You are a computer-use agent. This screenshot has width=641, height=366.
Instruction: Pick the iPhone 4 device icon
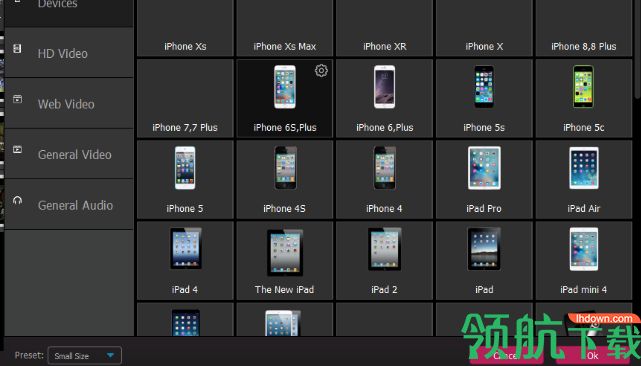point(384,168)
